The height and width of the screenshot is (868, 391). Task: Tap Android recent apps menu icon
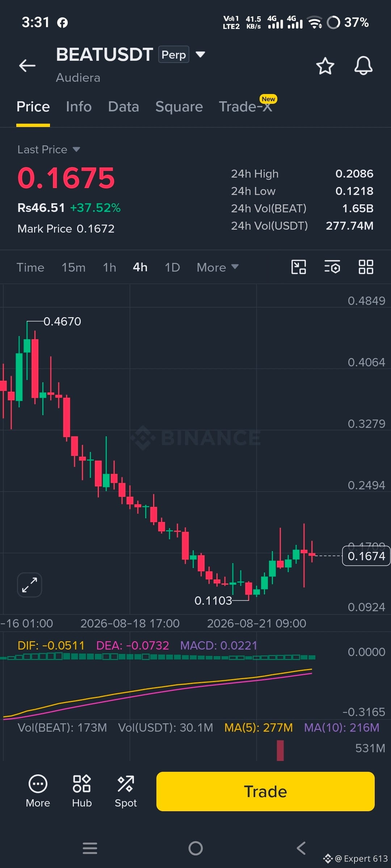pyautogui.click(x=90, y=848)
